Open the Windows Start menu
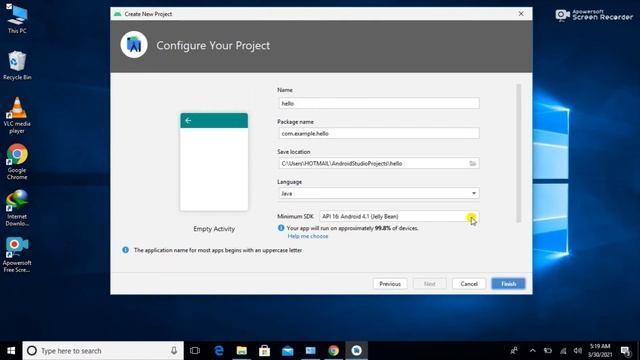Image resolution: width=640 pixels, height=360 pixels. click(11, 351)
